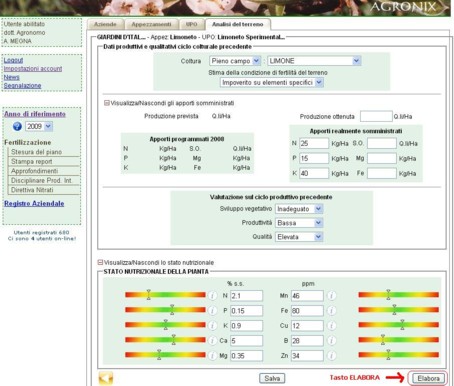
Task: Open the 2009 year dropdown
Action: coord(39,126)
